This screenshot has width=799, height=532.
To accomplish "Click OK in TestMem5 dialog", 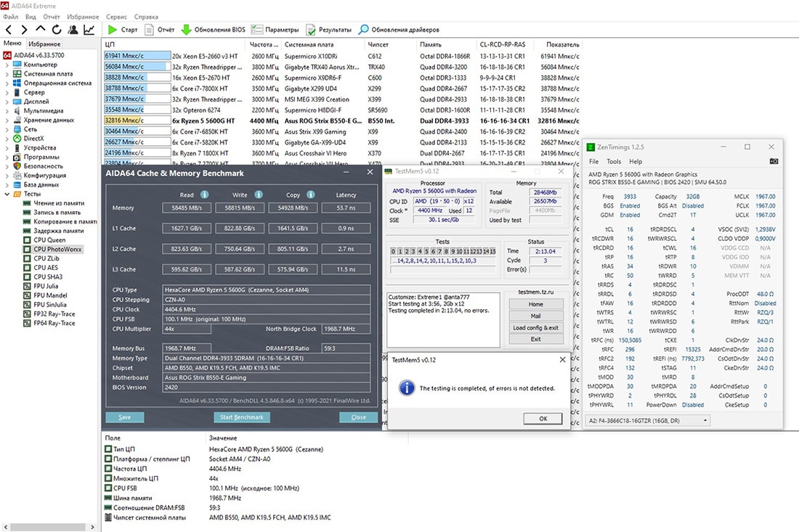I will [x=543, y=419].
